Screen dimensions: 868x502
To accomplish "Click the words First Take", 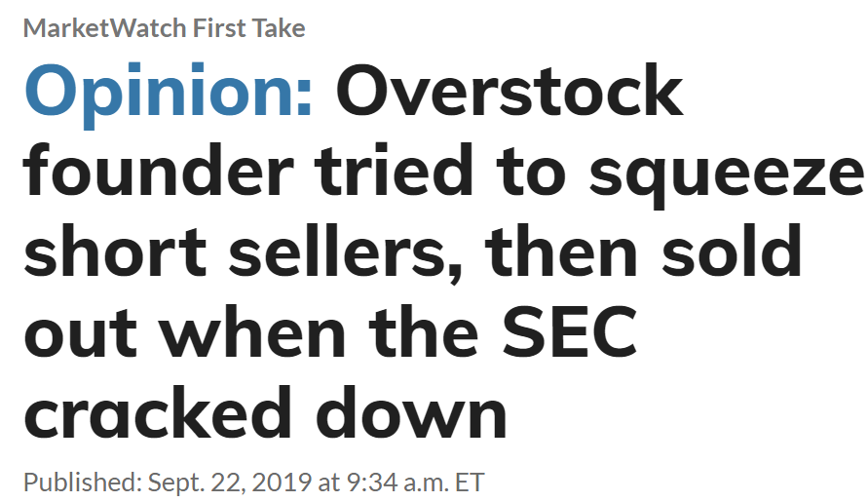I will [x=248, y=28].
